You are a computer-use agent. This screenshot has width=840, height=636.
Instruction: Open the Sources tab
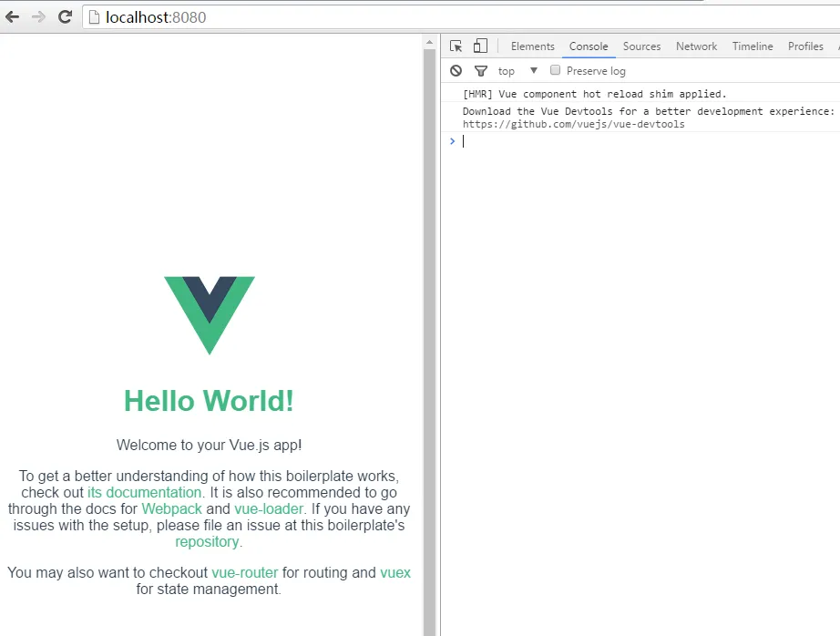641,46
